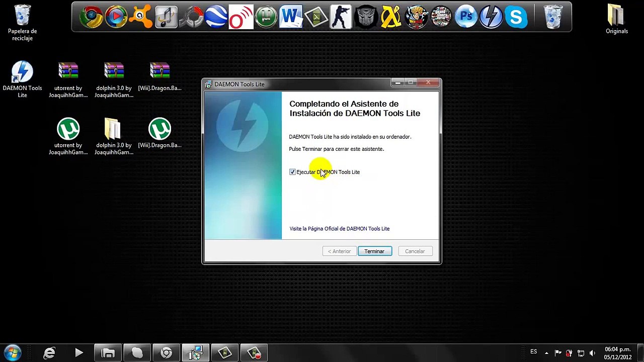
Task: Click the Cancelar button in the installer
Action: pyautogui.click(x=415, y=251)
